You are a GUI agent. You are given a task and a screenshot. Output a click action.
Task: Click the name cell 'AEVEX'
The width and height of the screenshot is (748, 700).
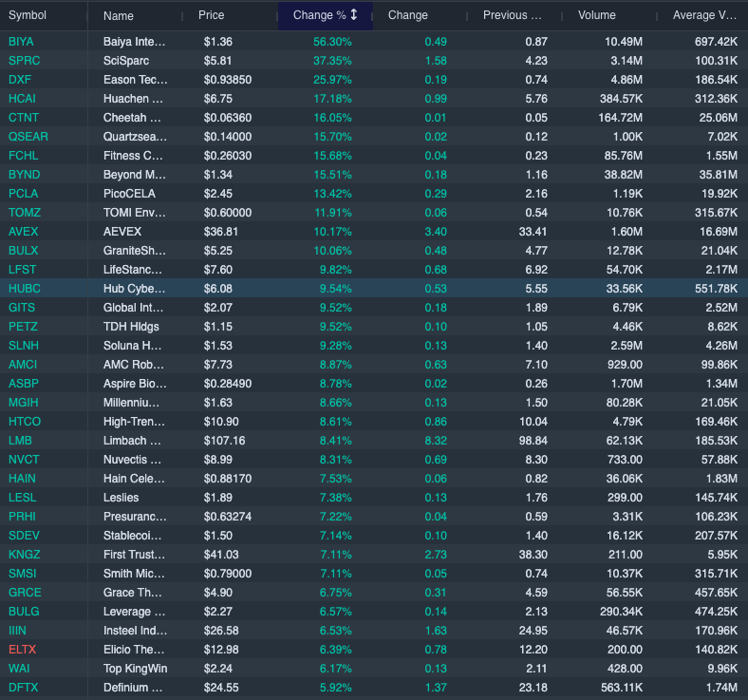point(122,232)
